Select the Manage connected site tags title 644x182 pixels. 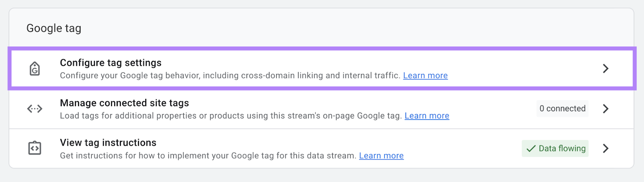124,103
